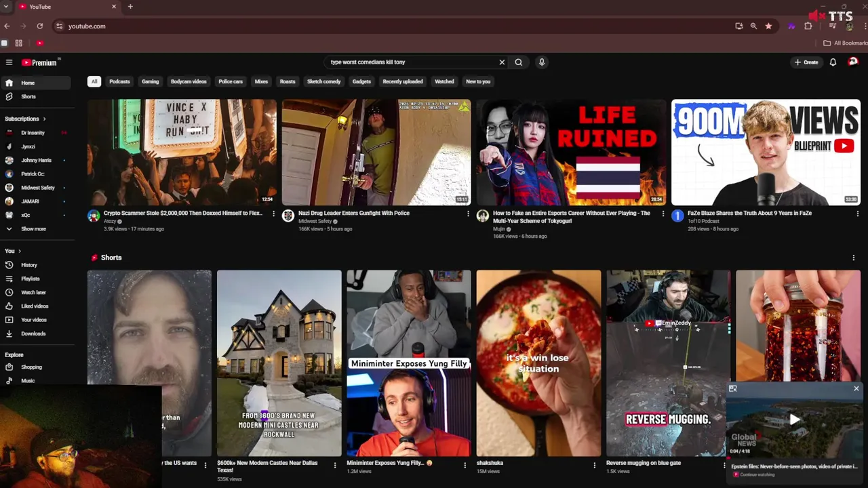868x488 pixels.
Task: Click the Create button
Action: [806, 62]
